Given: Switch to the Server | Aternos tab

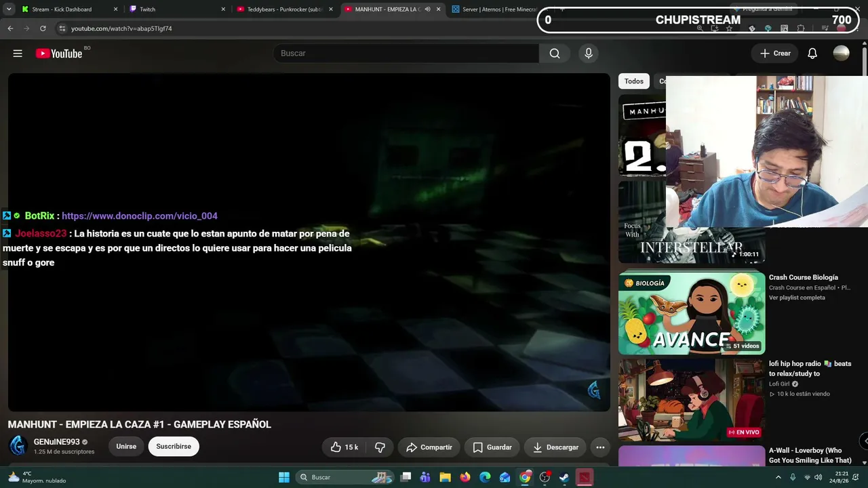Looking at the screenshot, I should [500, 9].
